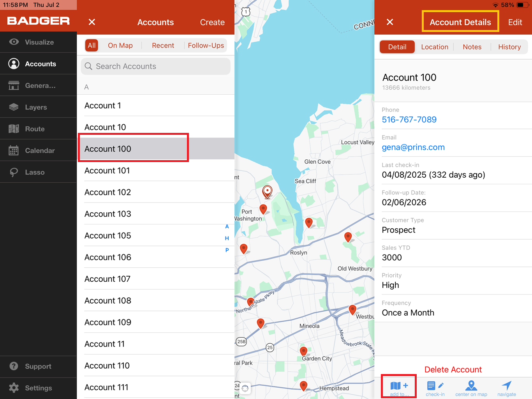Select Account 100 in list
The height and width of the screenshot is (399, 532).
(156, 149)
